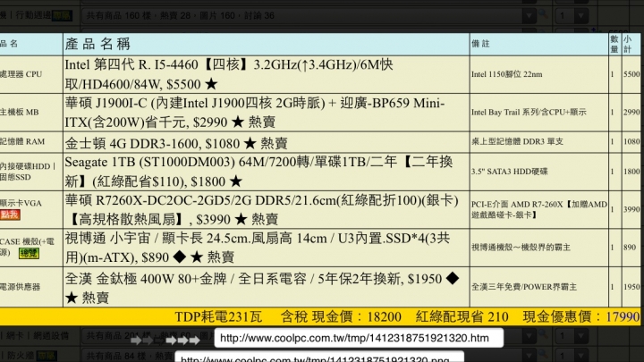Image resolution: width=644 pixels, height=362 pixels.
Task: Click the subtotal 5500 cell
Action: 631,74
